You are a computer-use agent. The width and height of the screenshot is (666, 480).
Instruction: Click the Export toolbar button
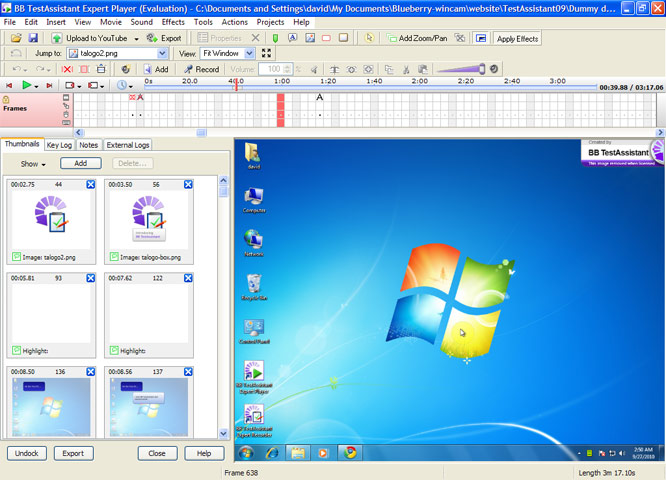tap(165, 38)
